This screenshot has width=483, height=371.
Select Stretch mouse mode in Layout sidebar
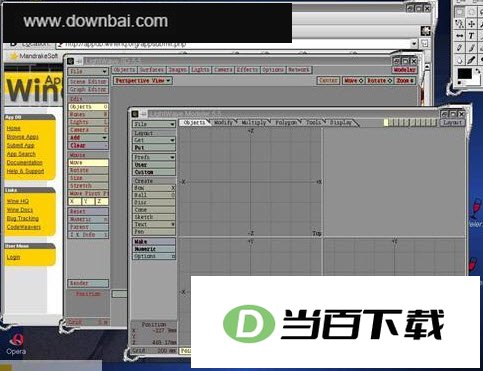(88, 186)
